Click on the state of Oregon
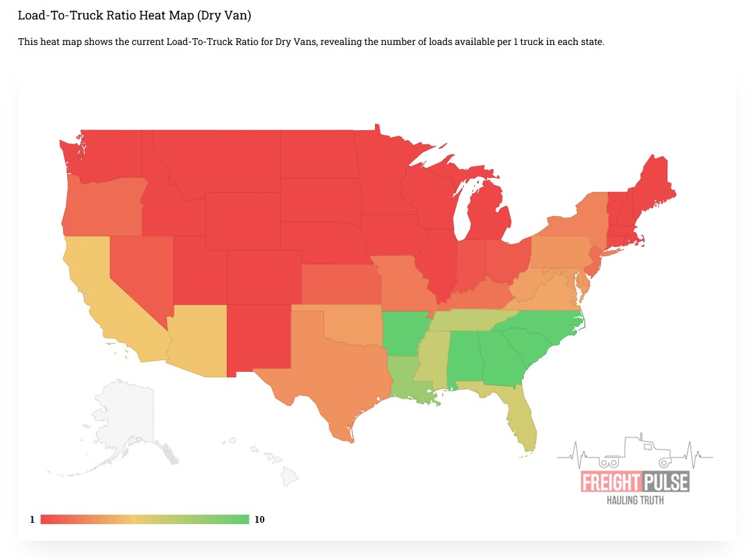756x559 pixels. [101, 207]
